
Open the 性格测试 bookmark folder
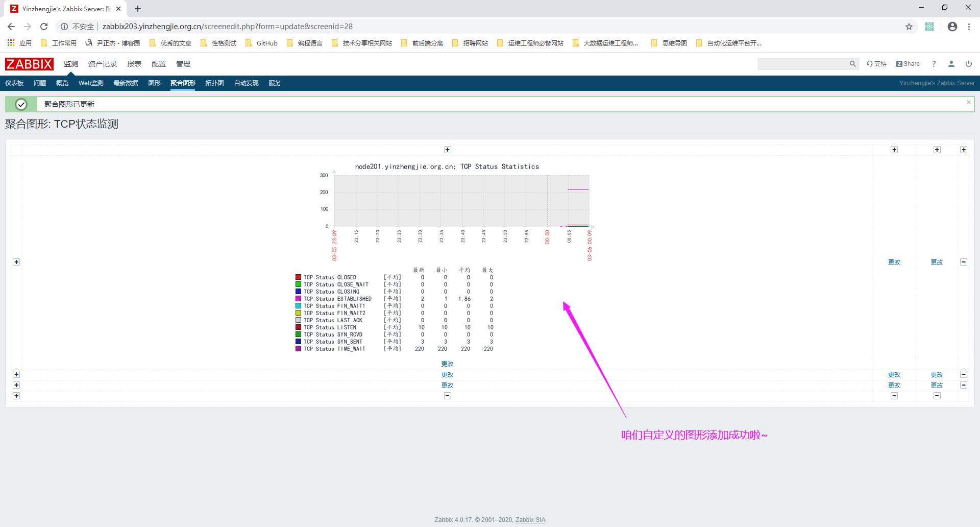[x=219, y=43]
